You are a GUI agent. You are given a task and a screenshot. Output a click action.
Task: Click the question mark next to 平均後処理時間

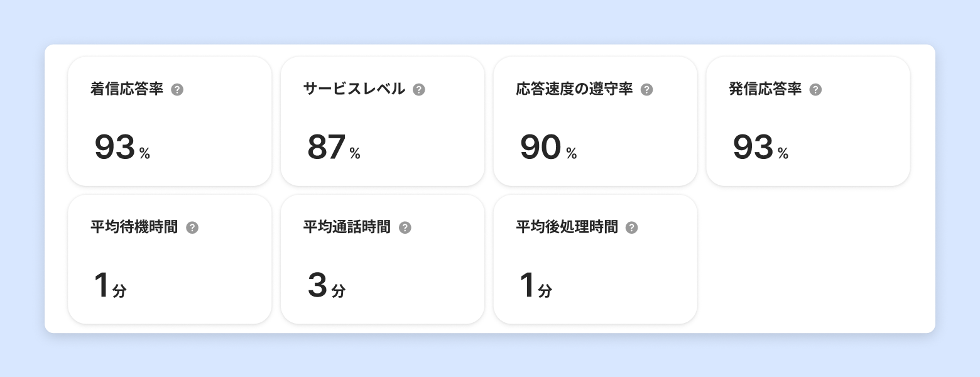[632, 227]
